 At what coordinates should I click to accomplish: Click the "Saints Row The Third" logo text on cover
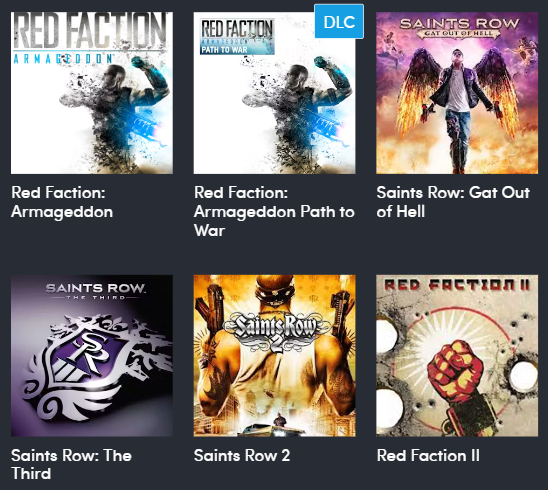(95, 291)
